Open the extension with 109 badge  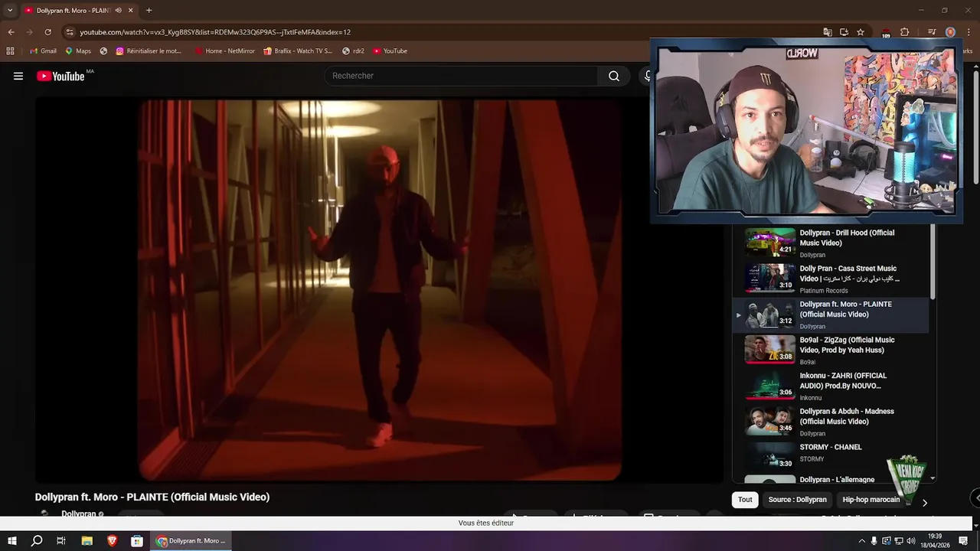click(x=886, y=32)
